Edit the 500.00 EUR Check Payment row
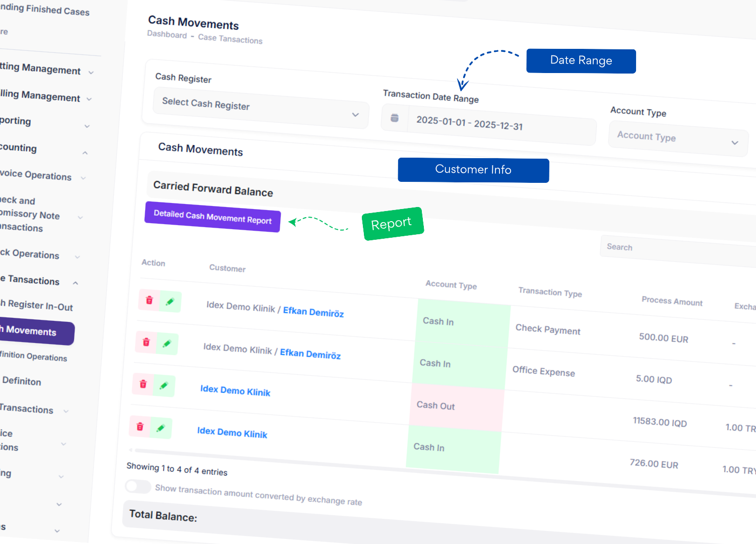Image resolution: width=756 pixels, height=544 pixels. pyautogui.click(x=170, y=302)
